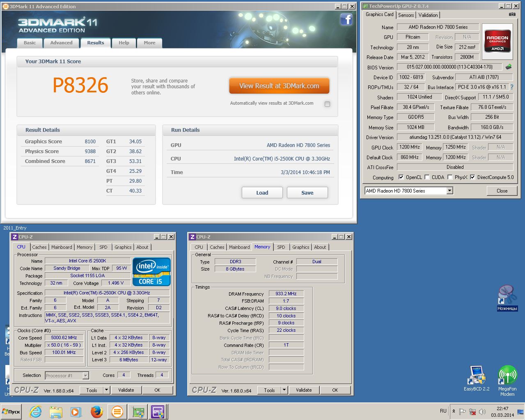Switch to the Basic tab in 3DMark
Screen dimensions: 525x420
tap(30, 43)
